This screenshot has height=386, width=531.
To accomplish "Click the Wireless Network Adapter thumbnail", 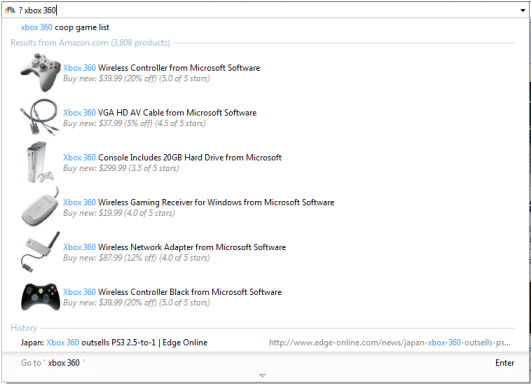I will click(40, 252).
